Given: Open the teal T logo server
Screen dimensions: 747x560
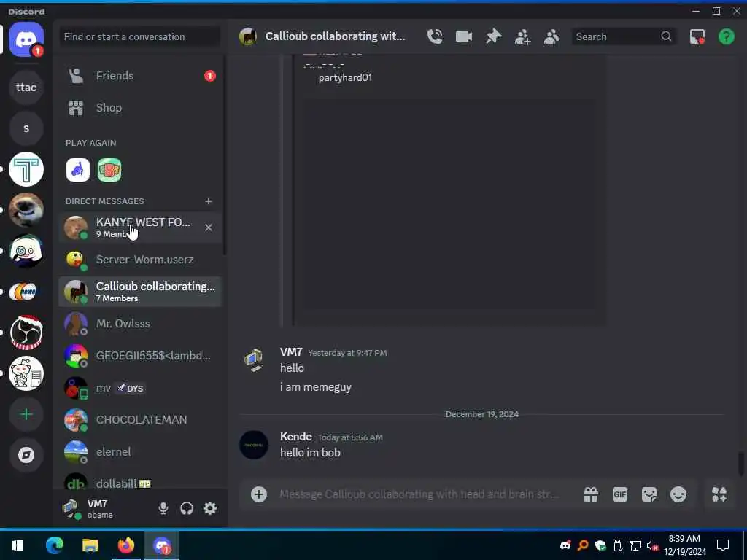Looking at the screenshot, I should (x=26, y=169).
